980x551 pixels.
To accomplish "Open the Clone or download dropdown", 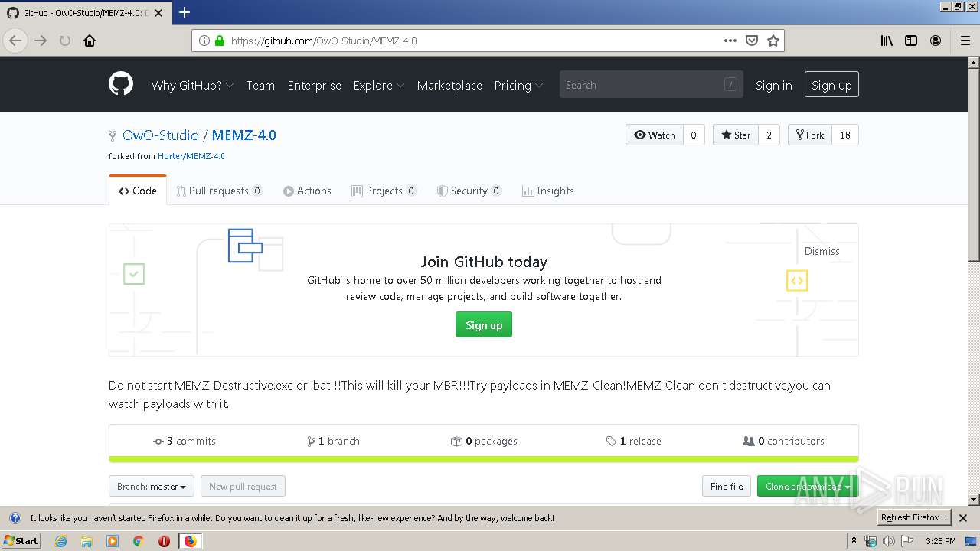I will 808,487.
